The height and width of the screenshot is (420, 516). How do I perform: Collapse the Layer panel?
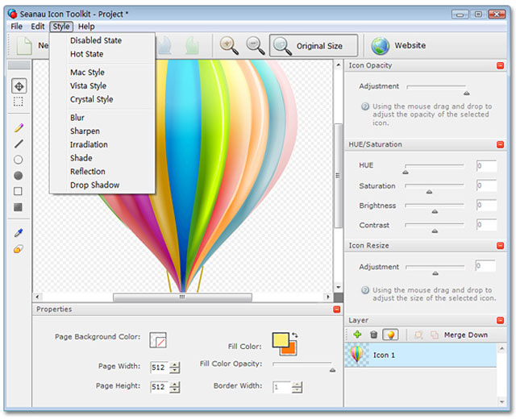point(500,320)
